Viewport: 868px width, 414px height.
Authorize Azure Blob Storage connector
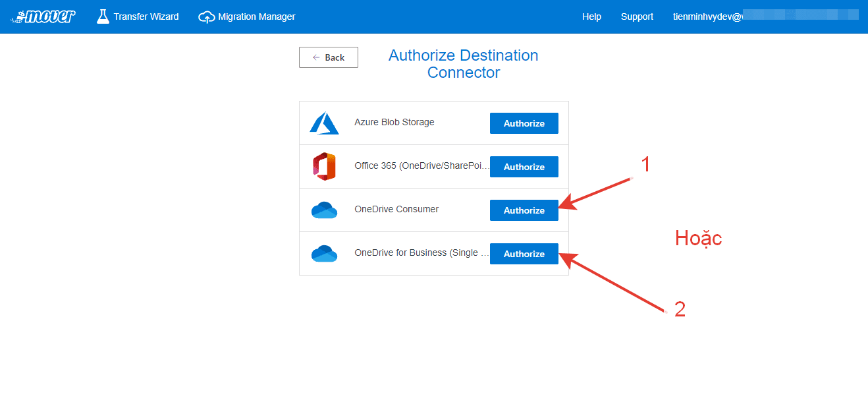point(524,123)
